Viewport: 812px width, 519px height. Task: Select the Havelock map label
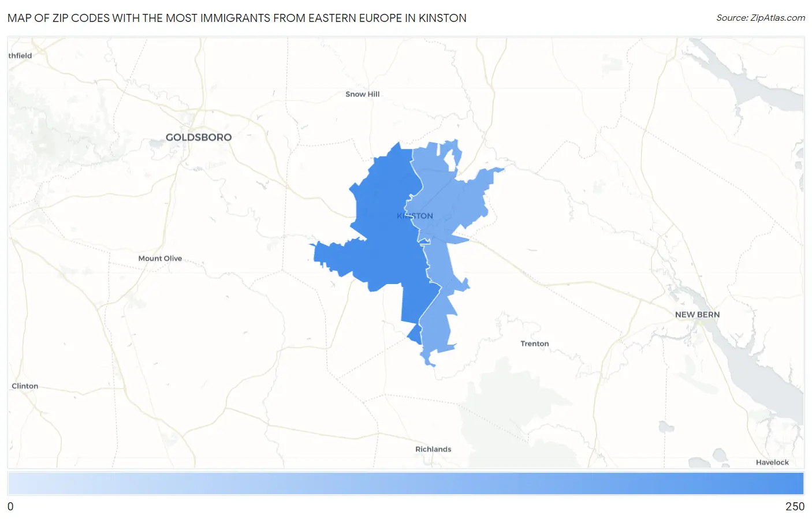click(x=772, y=462)
